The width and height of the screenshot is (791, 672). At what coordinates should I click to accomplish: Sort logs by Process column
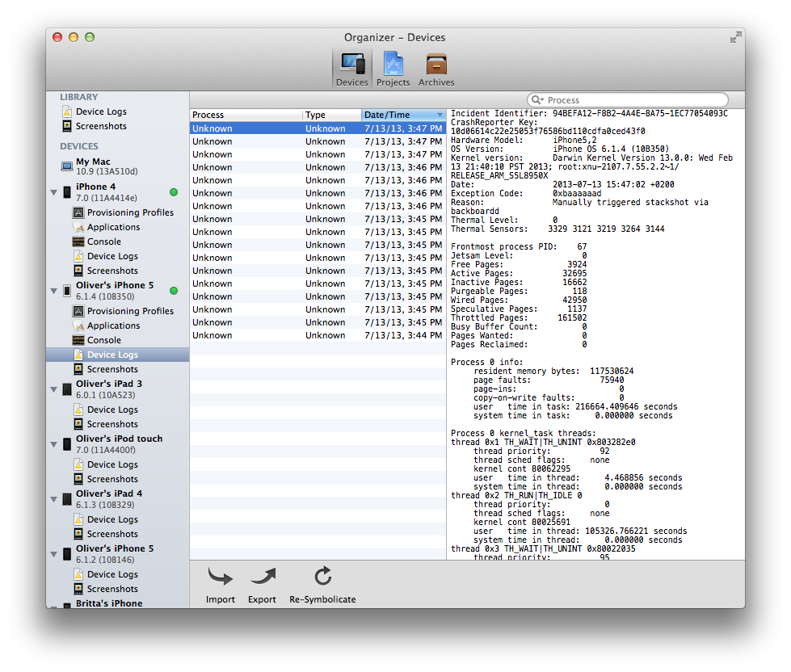click(246, 115)
